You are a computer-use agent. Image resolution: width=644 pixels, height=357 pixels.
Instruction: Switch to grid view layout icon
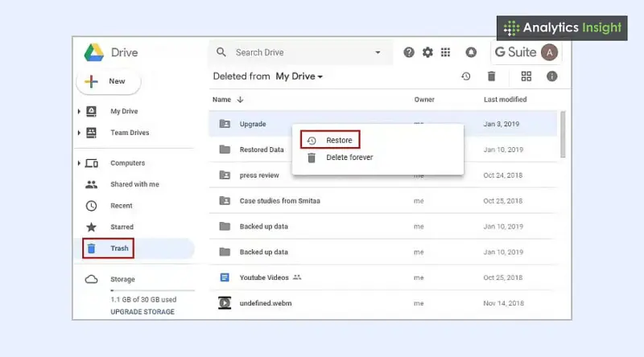click(526, 76)
